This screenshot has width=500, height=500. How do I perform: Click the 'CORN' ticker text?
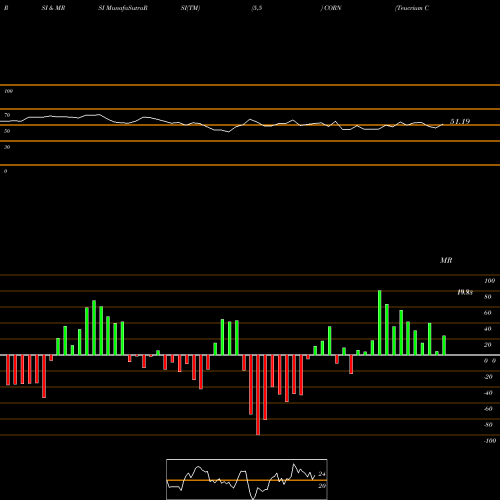(x=332, y=8)
